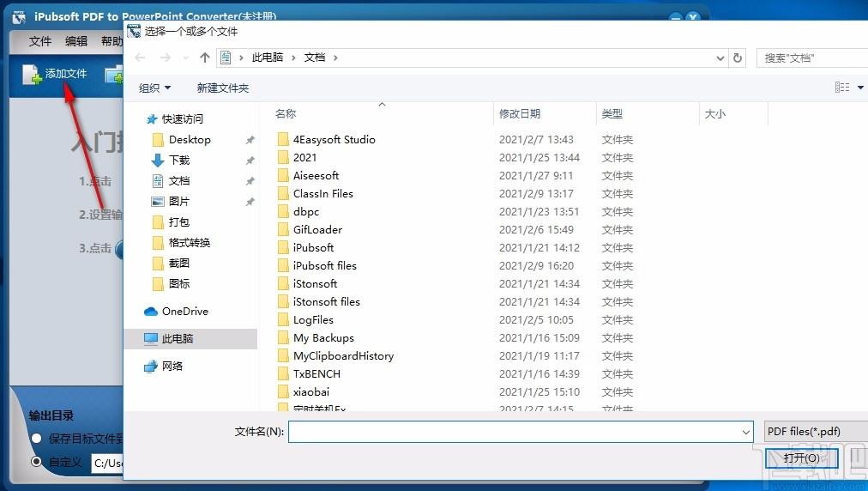This screenshot has width=868, height=491.
Task: Click 文档 in the address breadcrumb
Action: pyautogui.click(x=315, y=58)
